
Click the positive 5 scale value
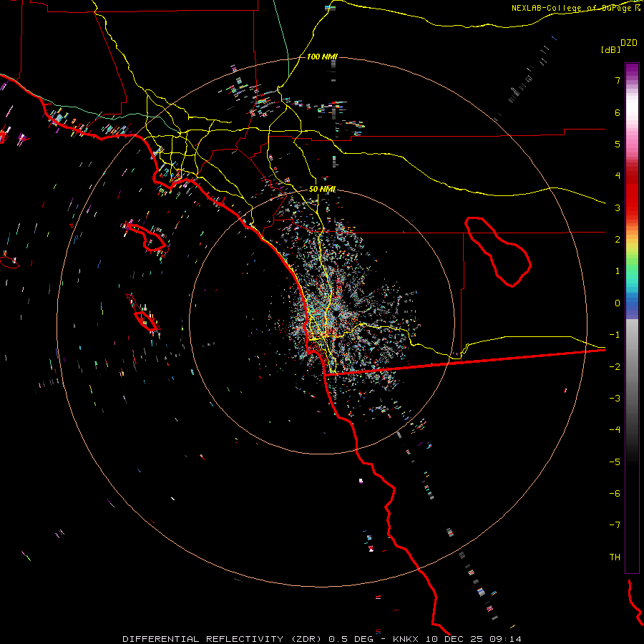[x=618, y=144]
